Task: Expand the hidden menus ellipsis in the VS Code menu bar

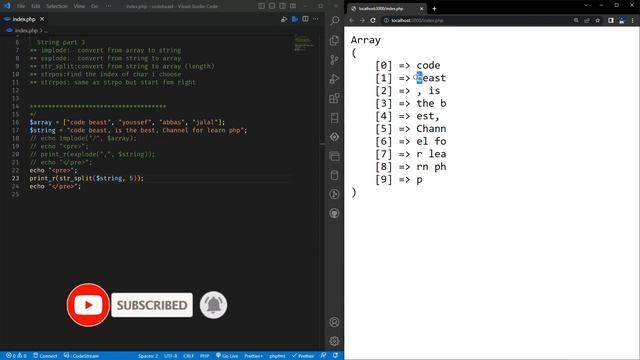Action: [x=109, y=7]
